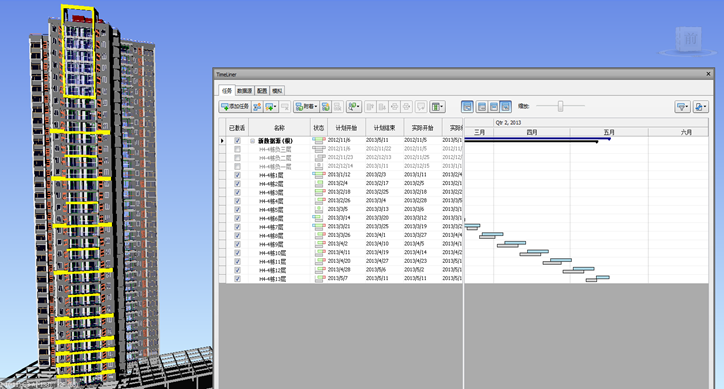Screen dimensions: 724x389
Task: Click the move down icon in the toolbar
Action: tap(382, 107)
